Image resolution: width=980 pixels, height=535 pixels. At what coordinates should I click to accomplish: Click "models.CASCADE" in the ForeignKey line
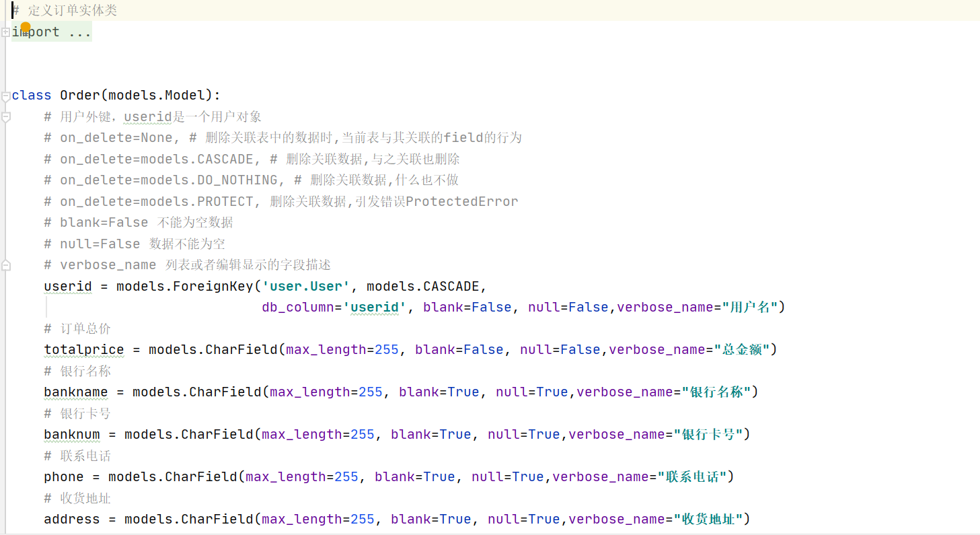(x=423, y=287)
